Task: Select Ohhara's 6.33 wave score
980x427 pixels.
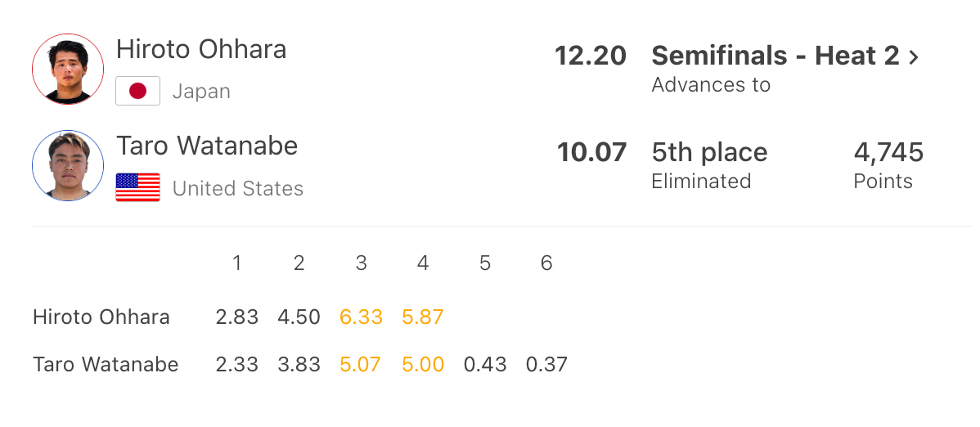Action: [x=361, y=317]
